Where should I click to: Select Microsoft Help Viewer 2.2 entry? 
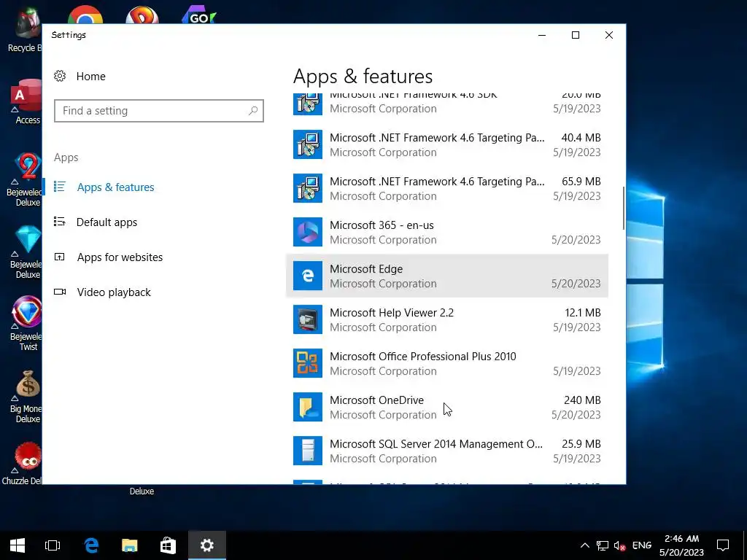447,319
